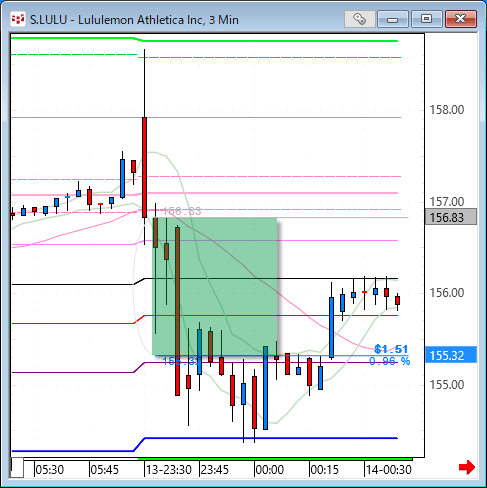The width and height of the screenshot is (487, 488).
Task: Click the 23:45 time axis label
Action: click(215, 470)
